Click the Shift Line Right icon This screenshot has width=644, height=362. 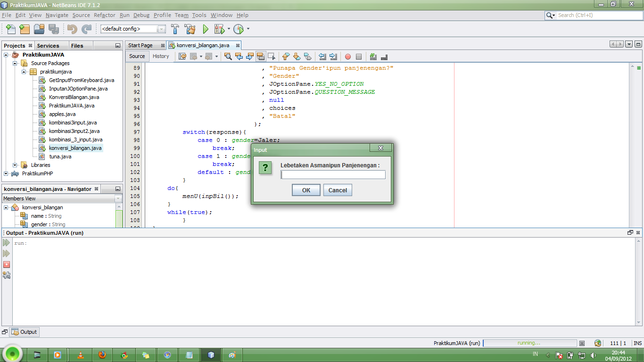(333, 57)
